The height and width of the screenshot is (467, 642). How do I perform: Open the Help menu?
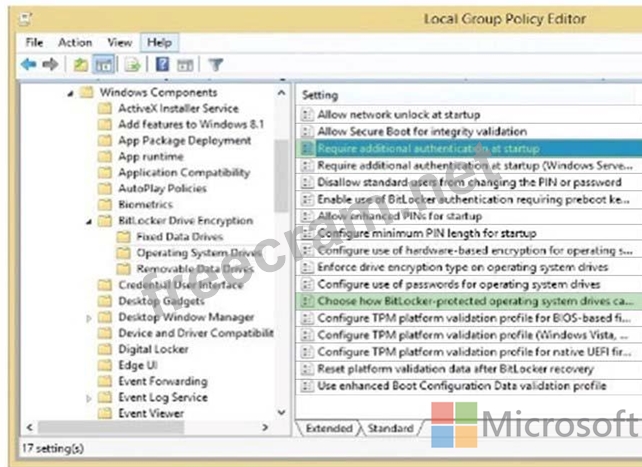pos(159,43)
